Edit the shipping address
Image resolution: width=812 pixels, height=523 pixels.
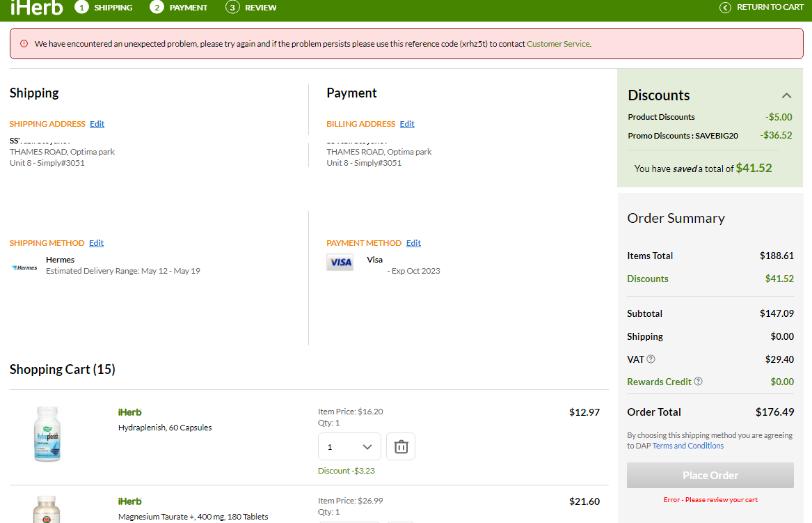click(97, 124)
